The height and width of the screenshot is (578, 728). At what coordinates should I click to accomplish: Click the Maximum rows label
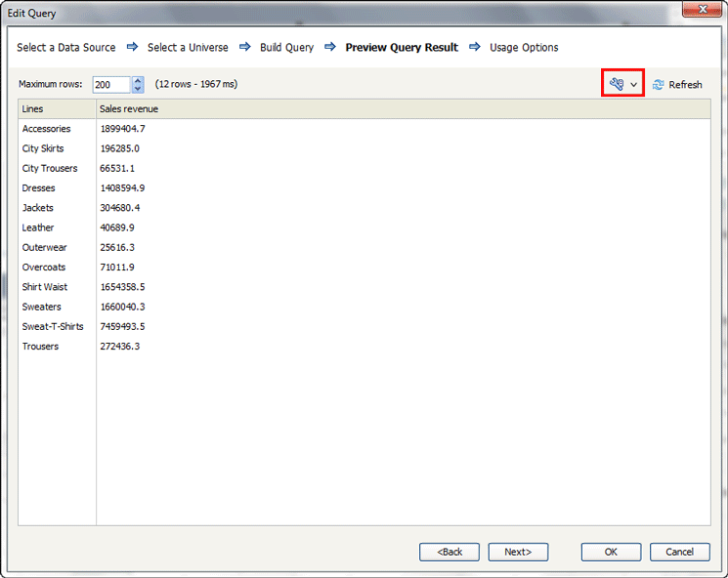[50, 84]
